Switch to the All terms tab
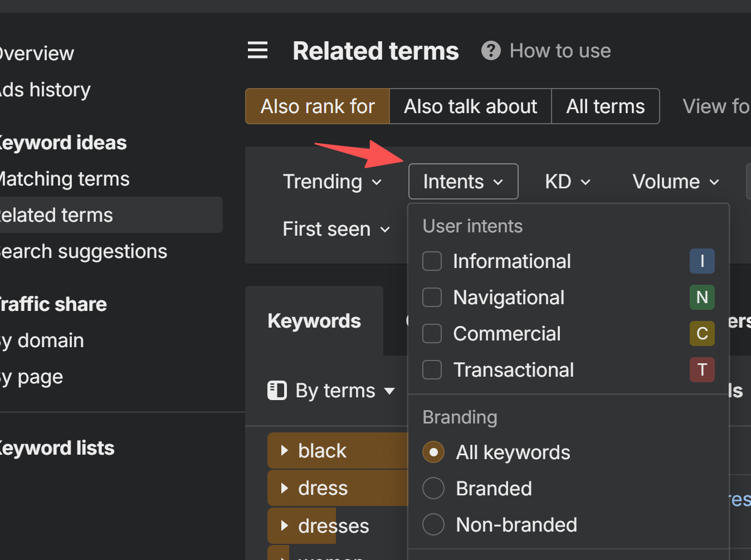Screen dimensions: 751x560 605,106
